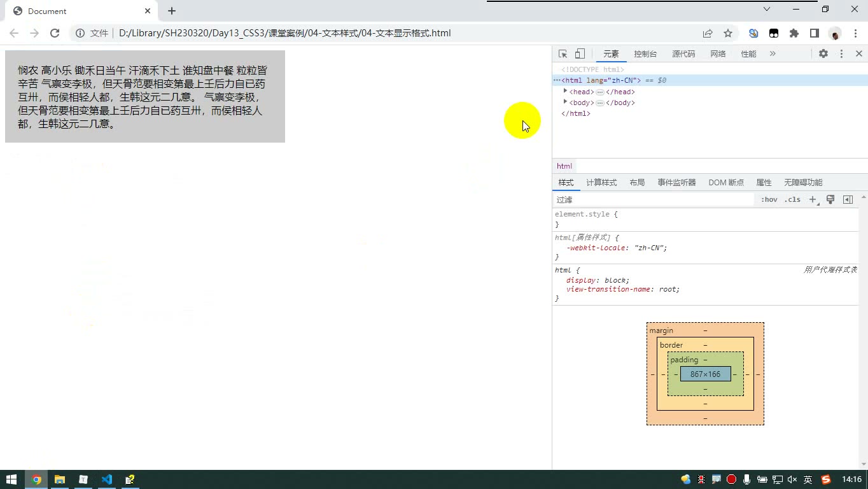The image size is (868, 489).
Task: Share this page icon
Action: click(x=708, y=33)
